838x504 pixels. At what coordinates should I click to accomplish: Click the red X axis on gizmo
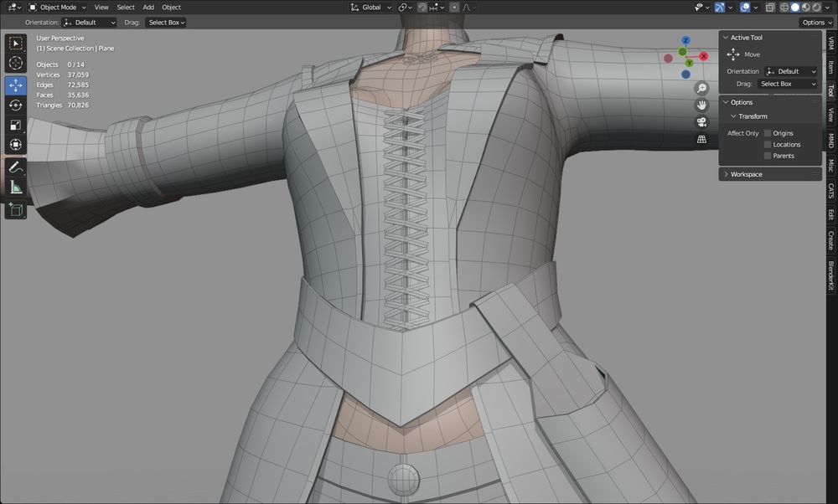tap(703, 56)
